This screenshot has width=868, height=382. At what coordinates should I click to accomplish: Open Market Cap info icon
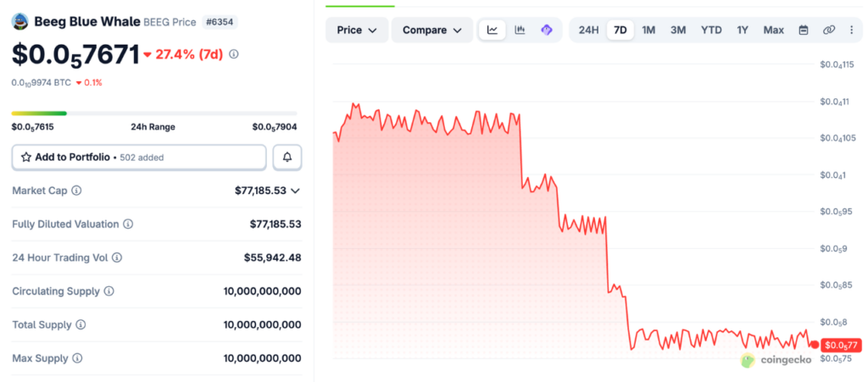pyautogui.click(x=76, y=191)
